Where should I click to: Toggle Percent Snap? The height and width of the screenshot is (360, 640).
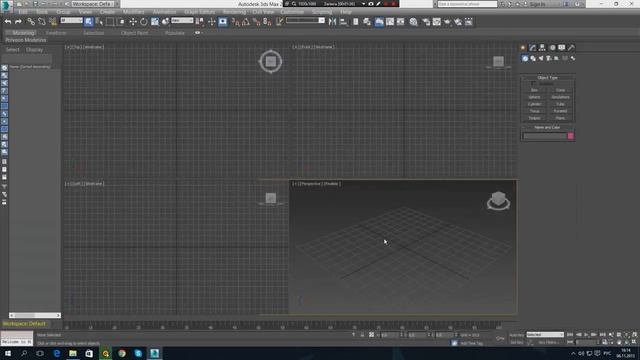256,22
